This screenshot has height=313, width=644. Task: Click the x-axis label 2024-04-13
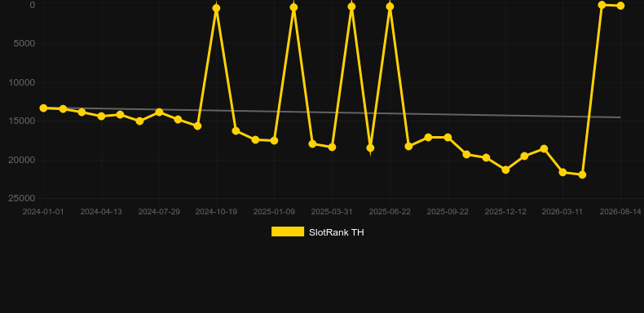click(x=101, y=212)
